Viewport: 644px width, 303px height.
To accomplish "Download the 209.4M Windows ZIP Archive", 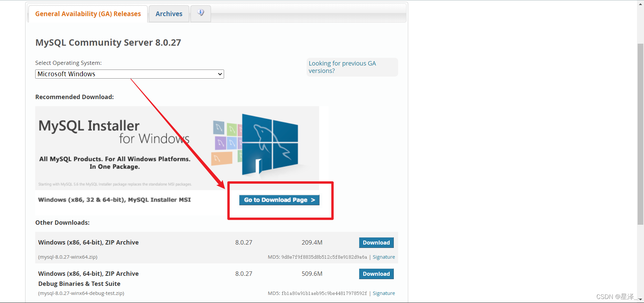I will point(376,243).
